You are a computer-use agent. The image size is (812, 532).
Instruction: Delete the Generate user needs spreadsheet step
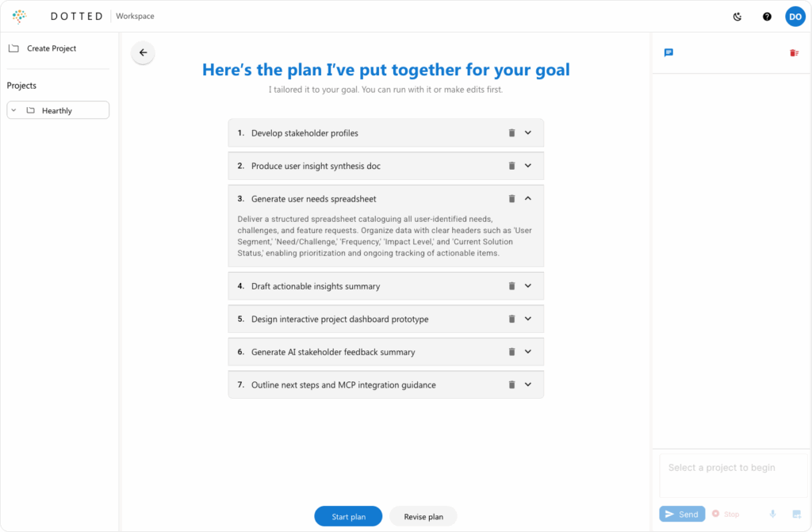pyautogui.click(x=511, y=199)
